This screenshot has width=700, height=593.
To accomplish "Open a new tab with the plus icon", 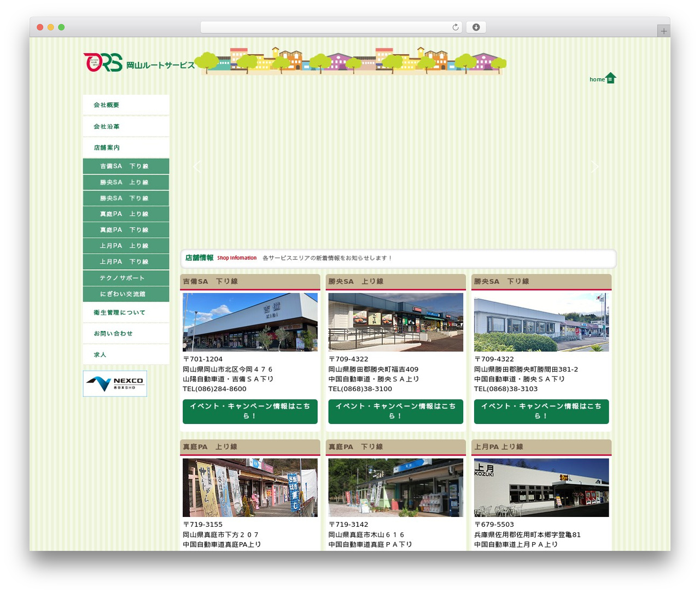I will tap(663, 31).
